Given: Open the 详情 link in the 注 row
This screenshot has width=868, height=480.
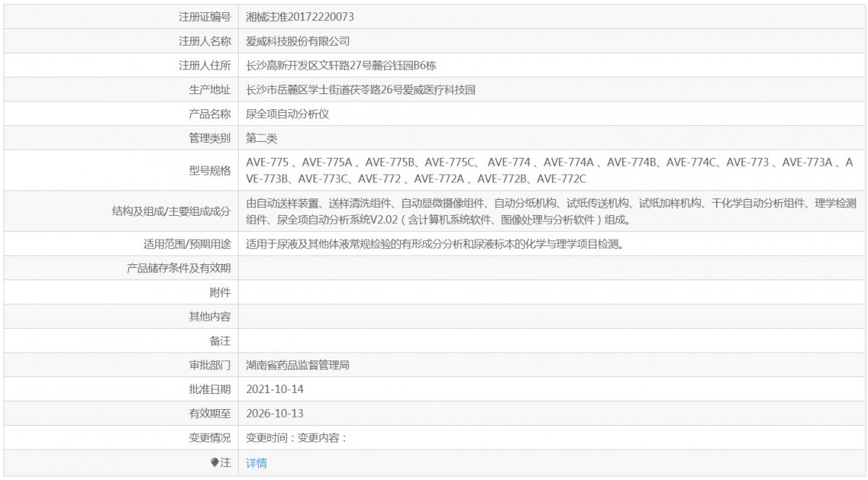Looking at the screenshot, I should (256, 463).
